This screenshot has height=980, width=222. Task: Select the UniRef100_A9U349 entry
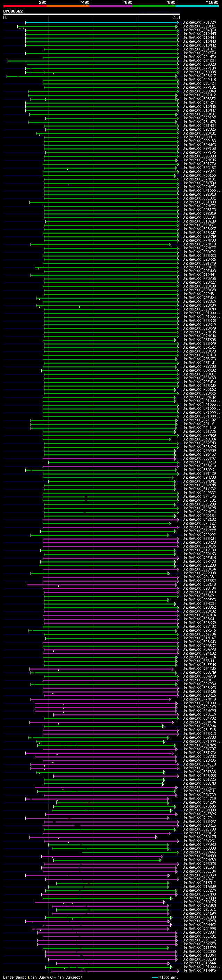(x=199, y=91)
